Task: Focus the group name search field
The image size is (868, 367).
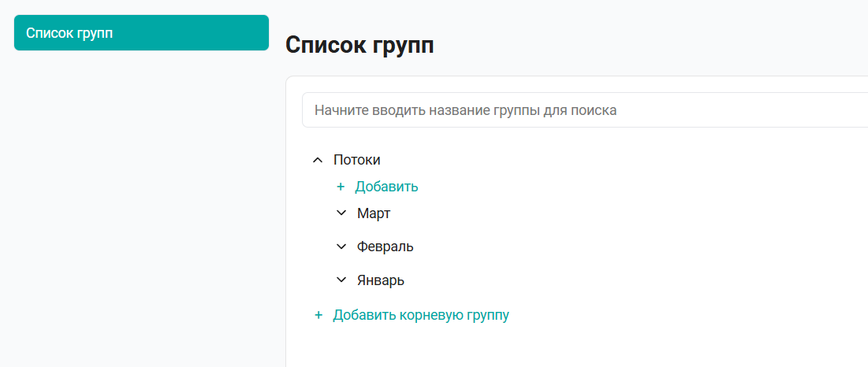Action: click(x=584, y=110)
